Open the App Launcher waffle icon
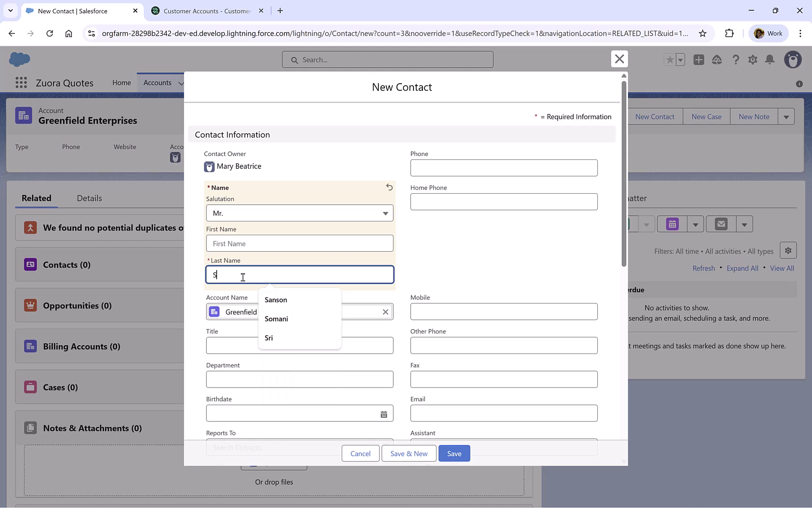Screen dimensions: 812x508 pyautogui.click(x=21, y=82)
